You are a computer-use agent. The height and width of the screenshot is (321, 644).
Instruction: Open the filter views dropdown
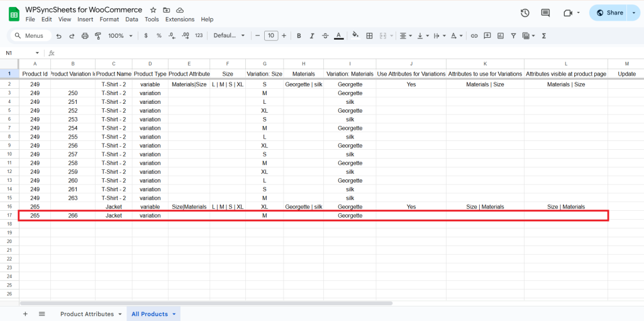tap(528, 36)
